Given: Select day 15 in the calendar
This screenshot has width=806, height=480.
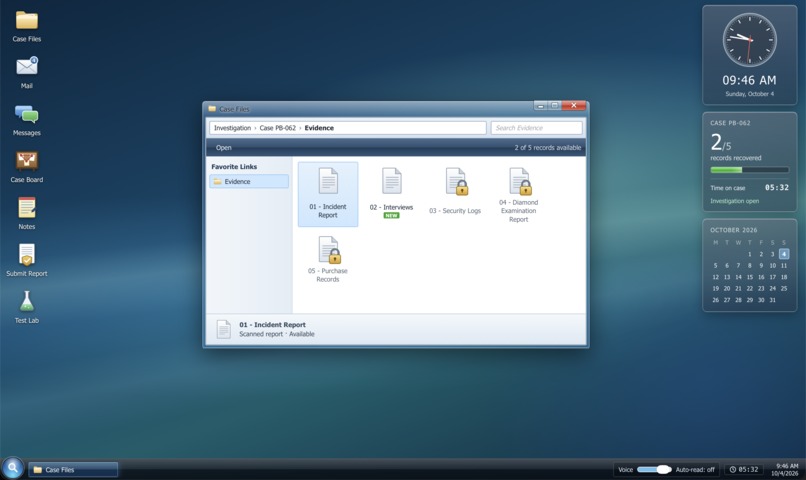Looking at the screenshot, I should 749,277.
